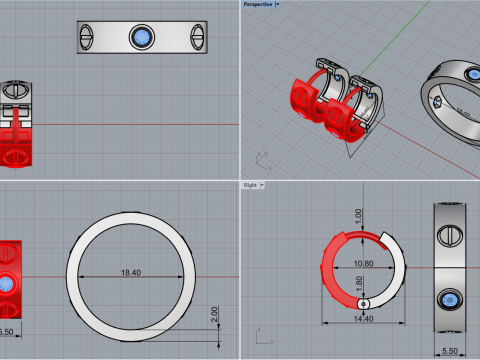Open the Perspective viewport dropdown arrow
The height and width of the screenshot is (360, 480).
pyautogui.click(x=277, y=4)
